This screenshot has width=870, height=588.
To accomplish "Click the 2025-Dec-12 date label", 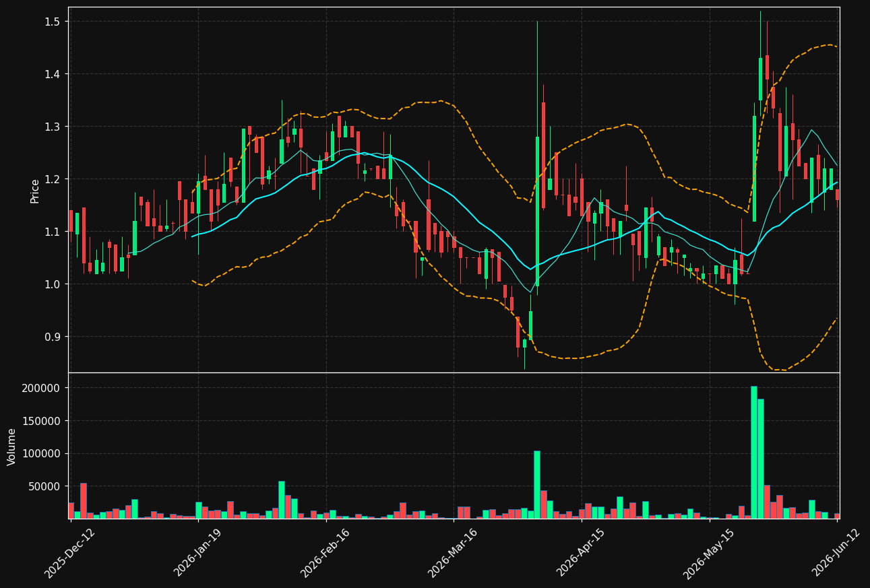I will pos(70,553).
